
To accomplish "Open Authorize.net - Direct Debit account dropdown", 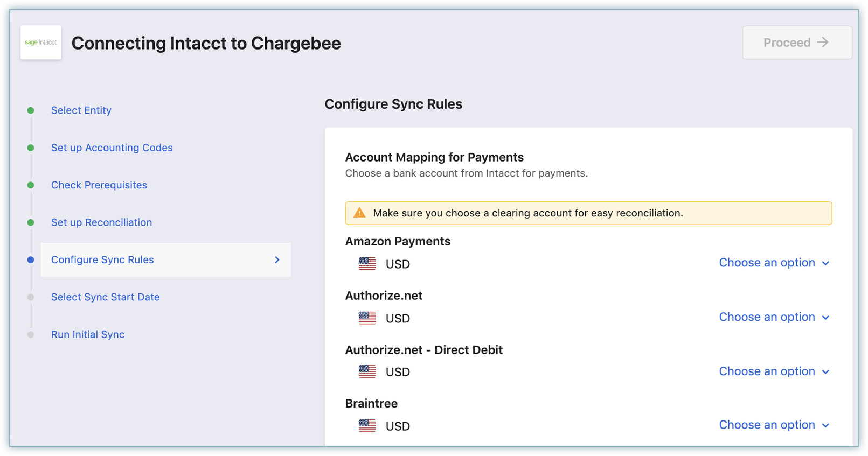I will pyautogui.click(x=774, y=371).
